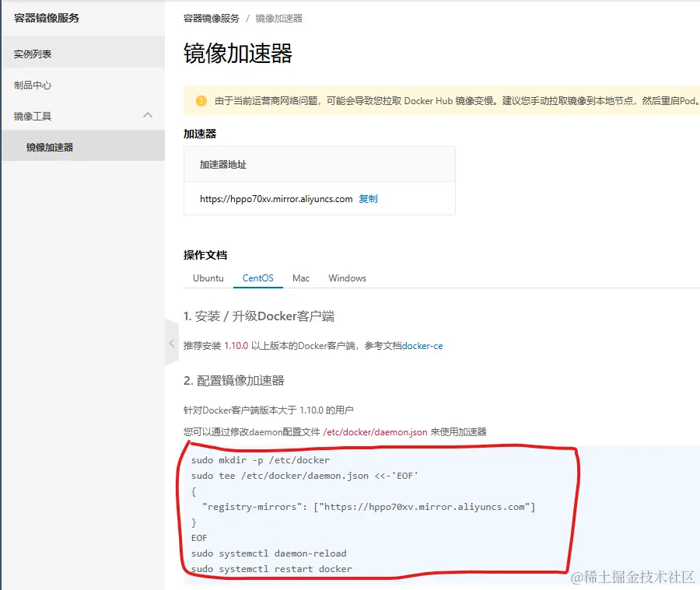Viewport: 700px width, 590px height.
Task: Click 复制 to copy accelerator address
Action: [x=369, y=198]
